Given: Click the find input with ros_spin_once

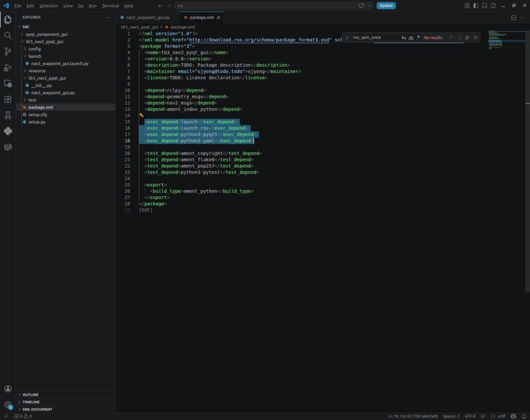Looking at the screenshot, I should click(375, 38).
